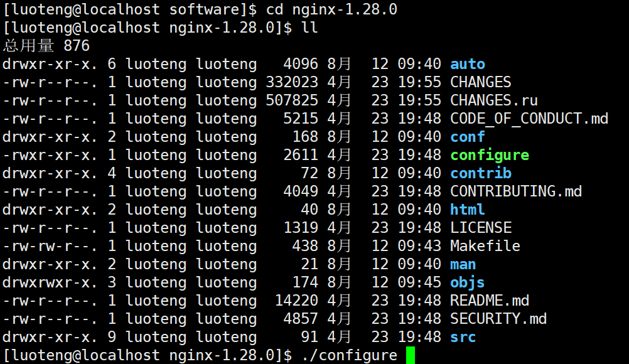Click the CHANGES.ru file name
Viewport: 629px width, 364px height.
[x=493, y=100]
